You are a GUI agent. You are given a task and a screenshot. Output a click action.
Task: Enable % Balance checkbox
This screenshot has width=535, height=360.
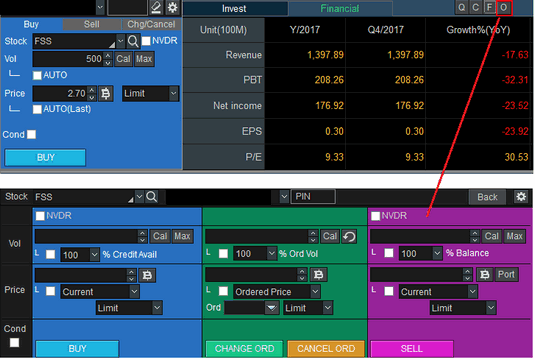click(x=389, y=253)
